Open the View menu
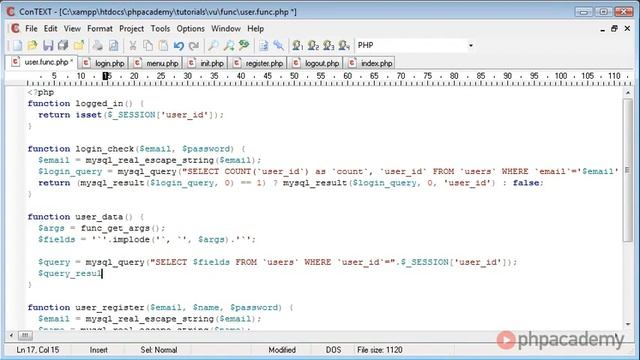 pyautogui.click(x=72, y=29)
